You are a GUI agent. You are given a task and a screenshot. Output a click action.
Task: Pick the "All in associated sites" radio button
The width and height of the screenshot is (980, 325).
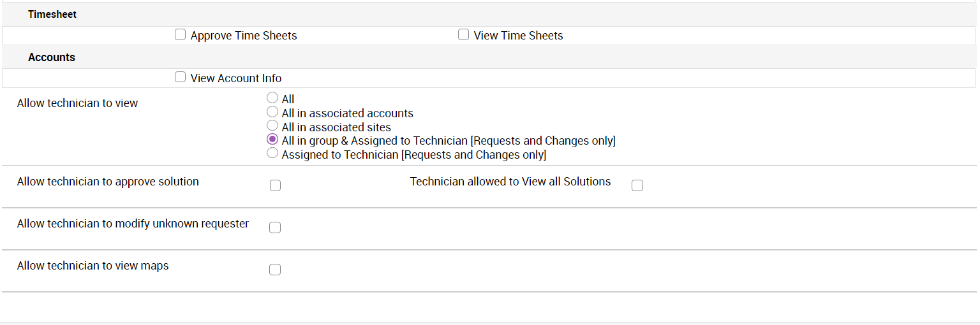pyautogui.click(x=272, y=126)
